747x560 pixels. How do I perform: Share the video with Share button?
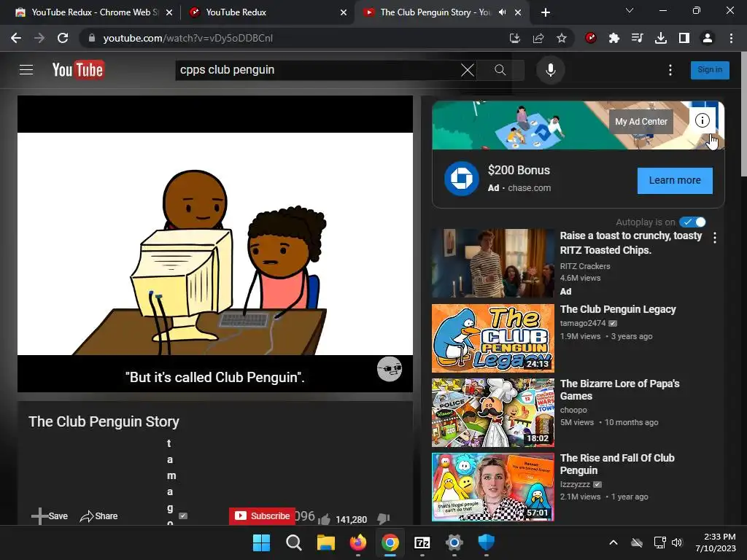[98, 516]
